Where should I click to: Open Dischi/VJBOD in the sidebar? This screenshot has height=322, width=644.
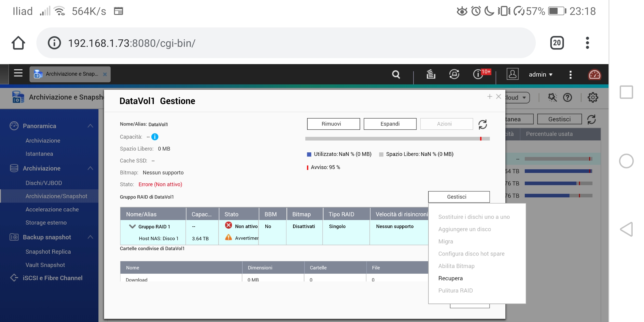pos(44,183)
